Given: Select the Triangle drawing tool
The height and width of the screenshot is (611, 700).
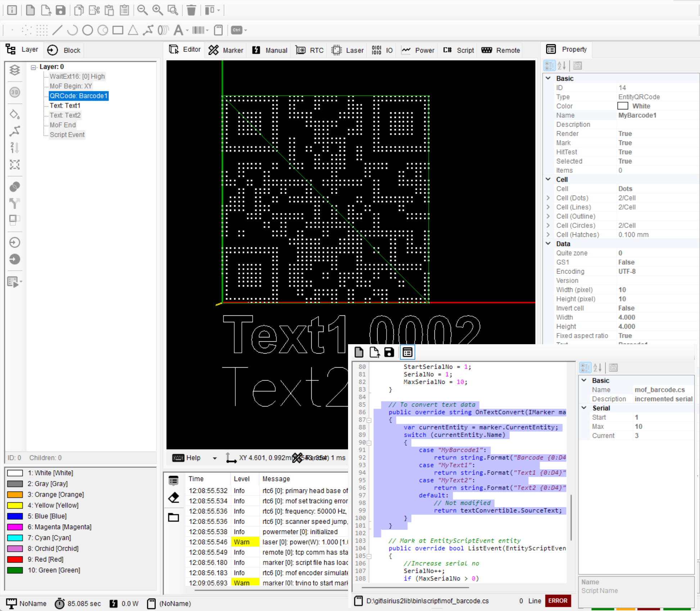Looking at the screenshot, I should click(x=133, y=30).
